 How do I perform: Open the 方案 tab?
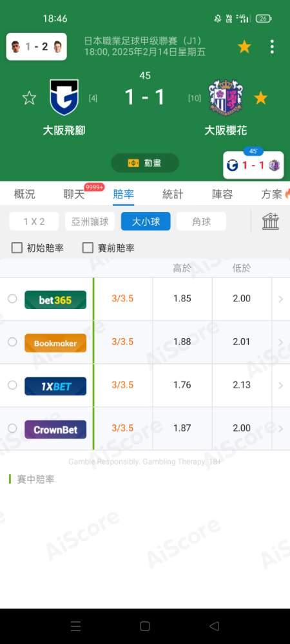click(x=272, y=194)
